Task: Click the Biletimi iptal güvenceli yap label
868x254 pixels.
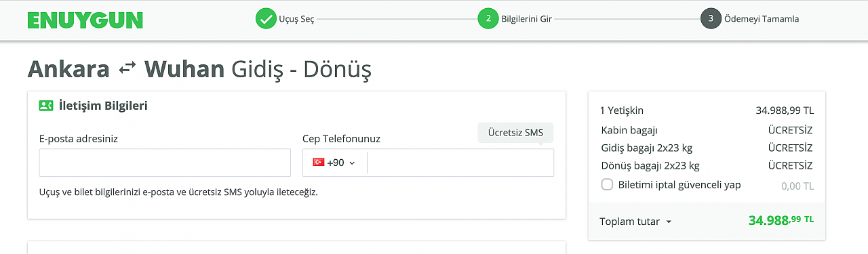Action: [x=679, y=184]
